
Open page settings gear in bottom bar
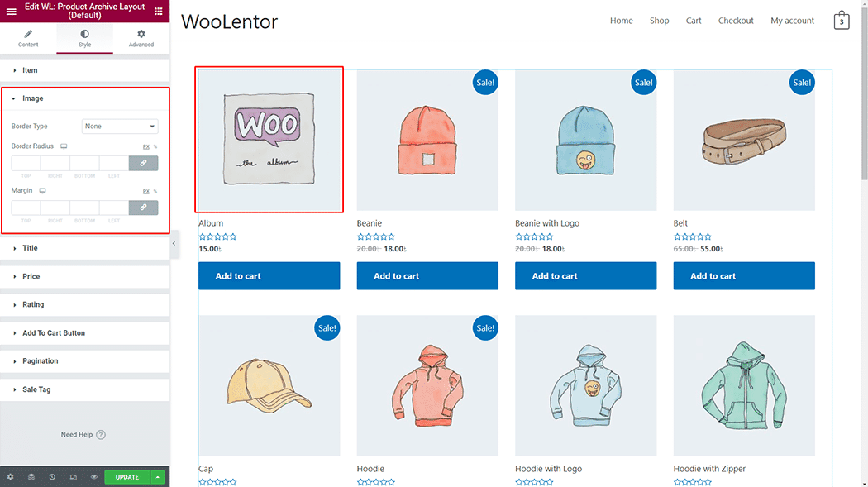tap(11, 477)
